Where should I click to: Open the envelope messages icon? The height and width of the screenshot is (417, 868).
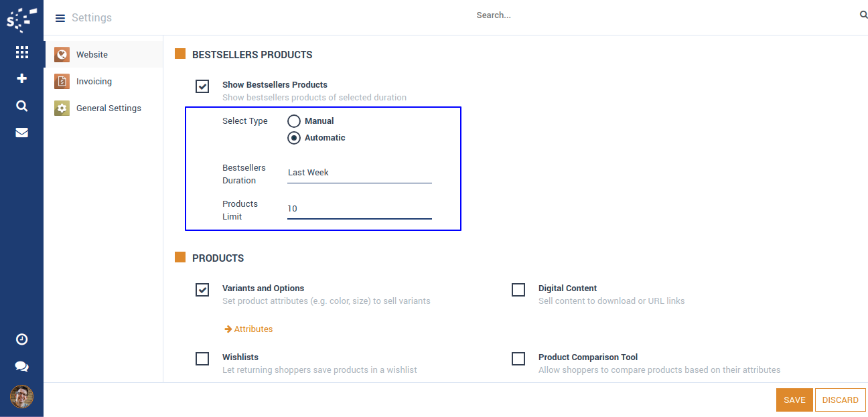tap(21, 133)
